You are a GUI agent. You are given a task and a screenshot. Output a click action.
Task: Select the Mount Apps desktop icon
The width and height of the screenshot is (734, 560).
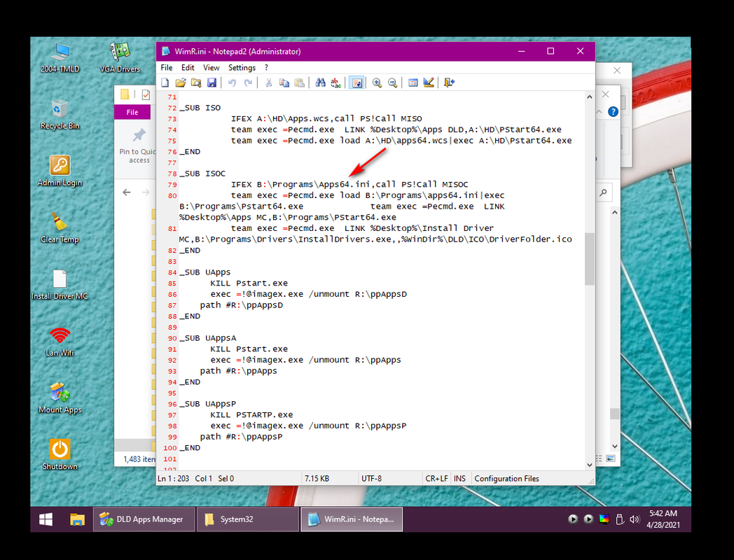coord(60,398)
